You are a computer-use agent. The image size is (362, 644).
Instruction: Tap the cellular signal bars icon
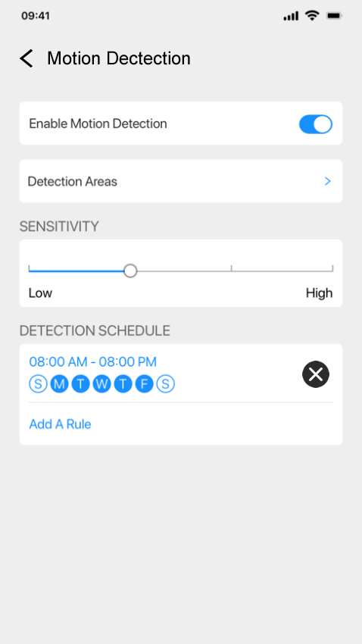coord(291,16)
